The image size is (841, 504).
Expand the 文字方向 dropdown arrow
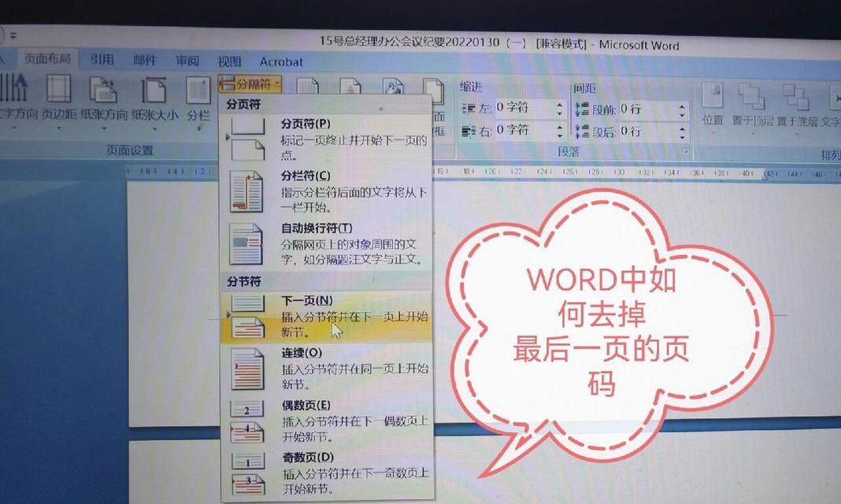pos(14,128)
